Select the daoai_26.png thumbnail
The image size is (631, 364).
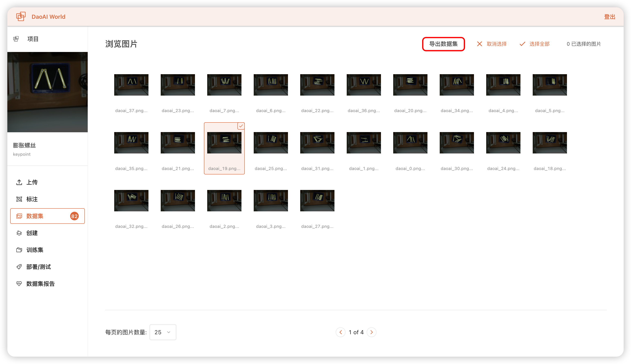(x=178, y=201)
